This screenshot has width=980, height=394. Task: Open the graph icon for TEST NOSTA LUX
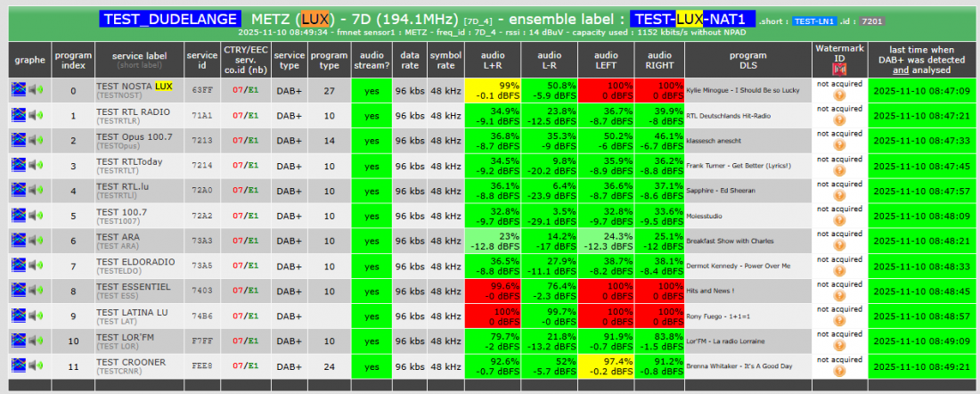pyautogui.click(x=19, y=90)
